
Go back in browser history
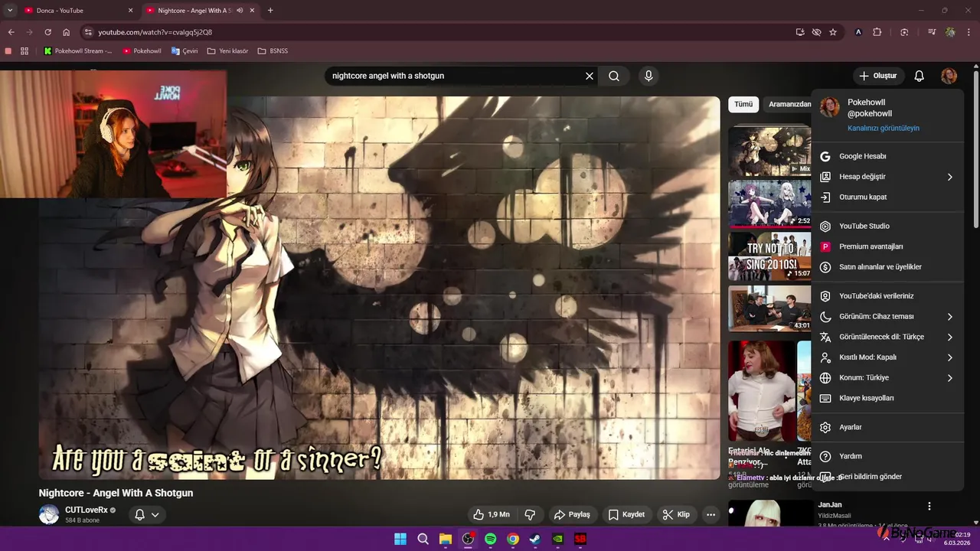[x=11, y=32]
